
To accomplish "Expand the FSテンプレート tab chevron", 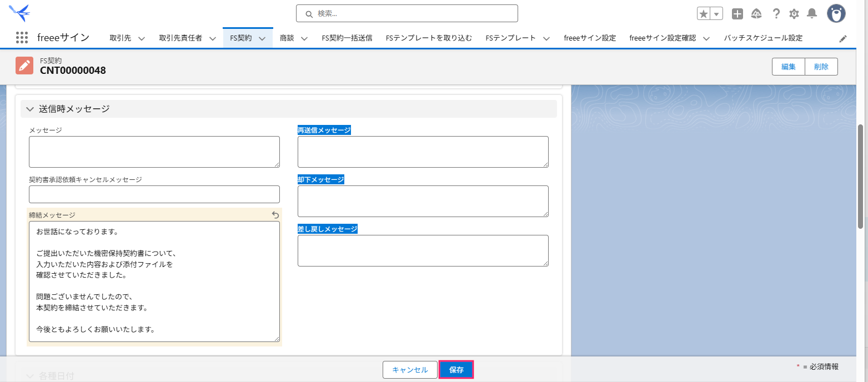I will tap(546, 38).
